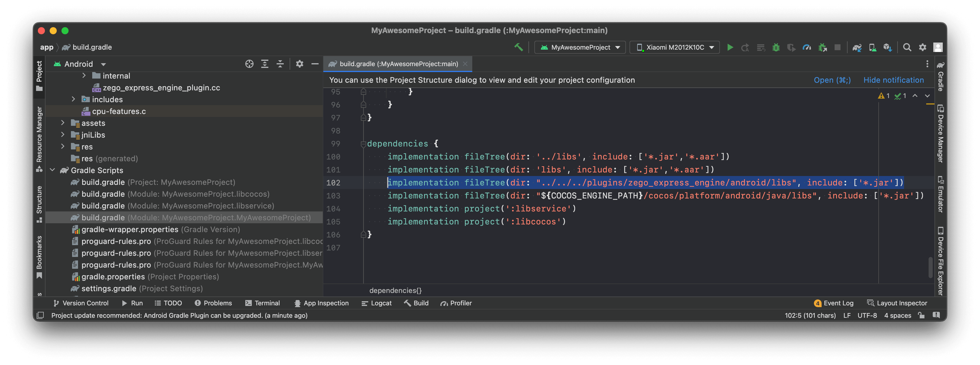Click the Hide notification link
This screenshot has width=980, height=365.
893,80
